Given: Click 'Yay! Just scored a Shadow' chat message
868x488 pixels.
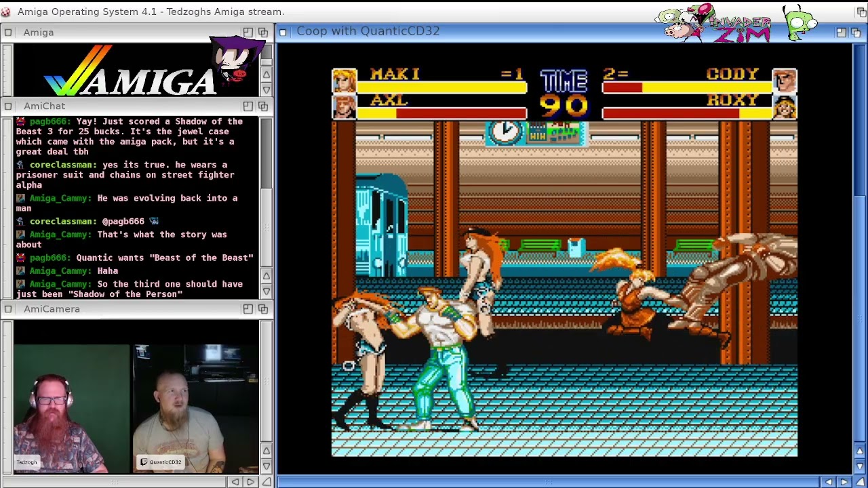Looking at the screenshot, I should (x=129, y=136).
